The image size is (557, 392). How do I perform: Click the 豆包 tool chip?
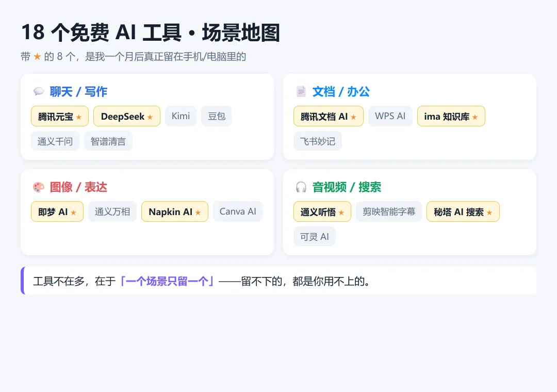(x=216, y=116)
